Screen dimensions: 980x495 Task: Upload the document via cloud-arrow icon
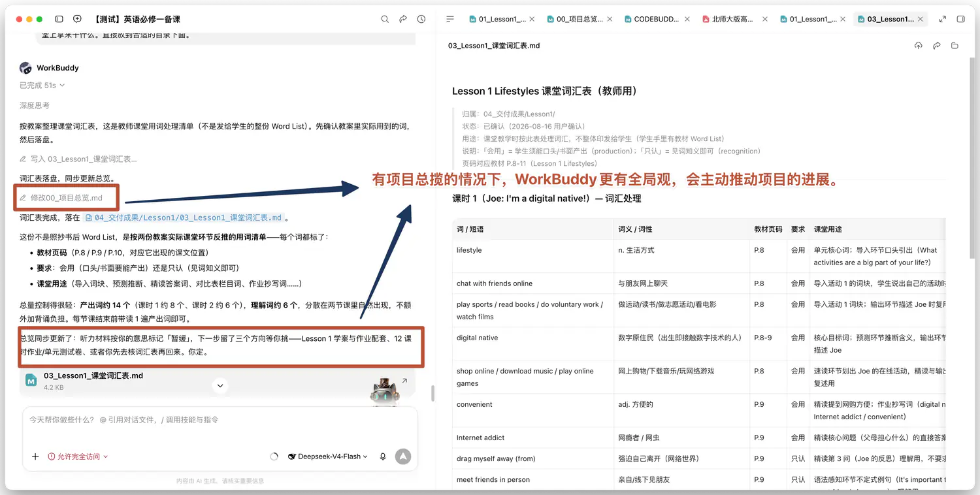(919, 46)
